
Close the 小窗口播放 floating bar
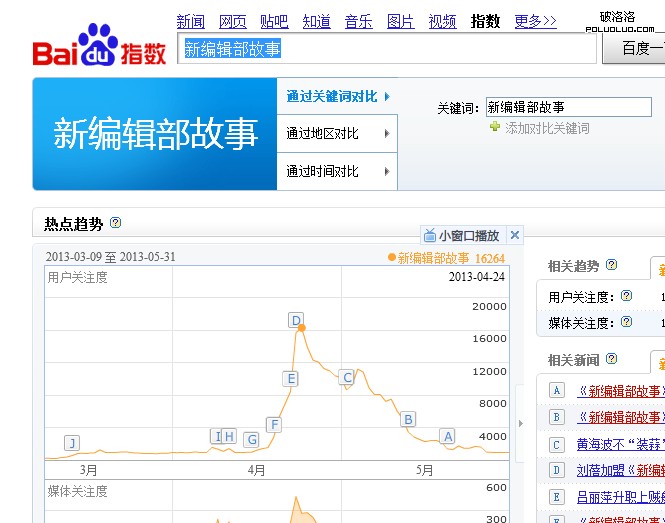515,235
